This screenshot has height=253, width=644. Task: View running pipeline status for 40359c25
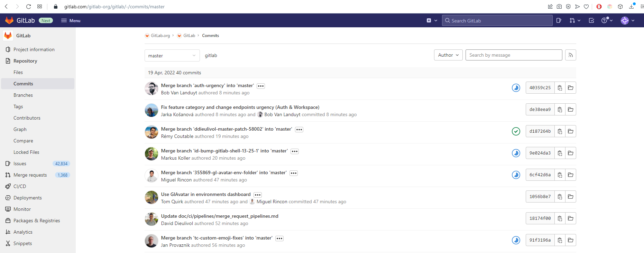[x=516, y=88]
